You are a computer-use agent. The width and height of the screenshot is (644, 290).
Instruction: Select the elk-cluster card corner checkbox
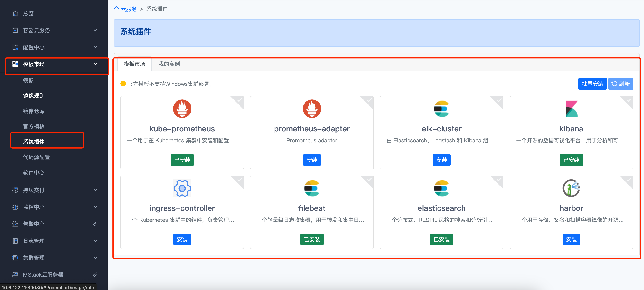tap(499, 100)
